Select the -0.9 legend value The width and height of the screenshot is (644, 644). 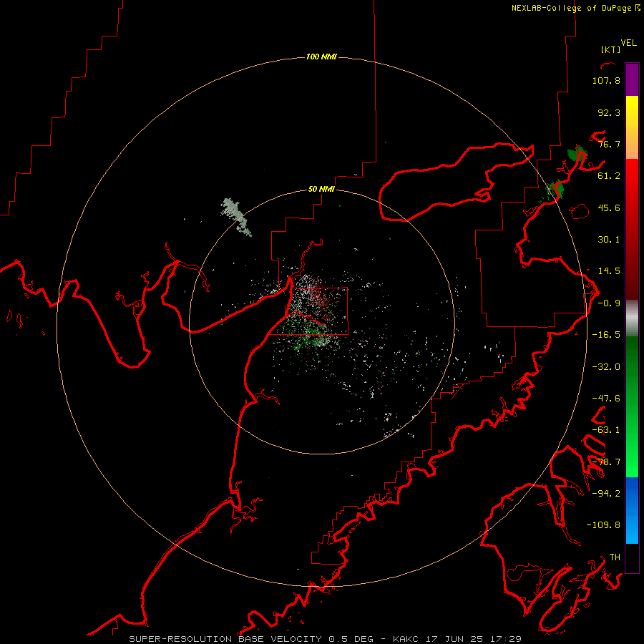(x=609, y=303)
